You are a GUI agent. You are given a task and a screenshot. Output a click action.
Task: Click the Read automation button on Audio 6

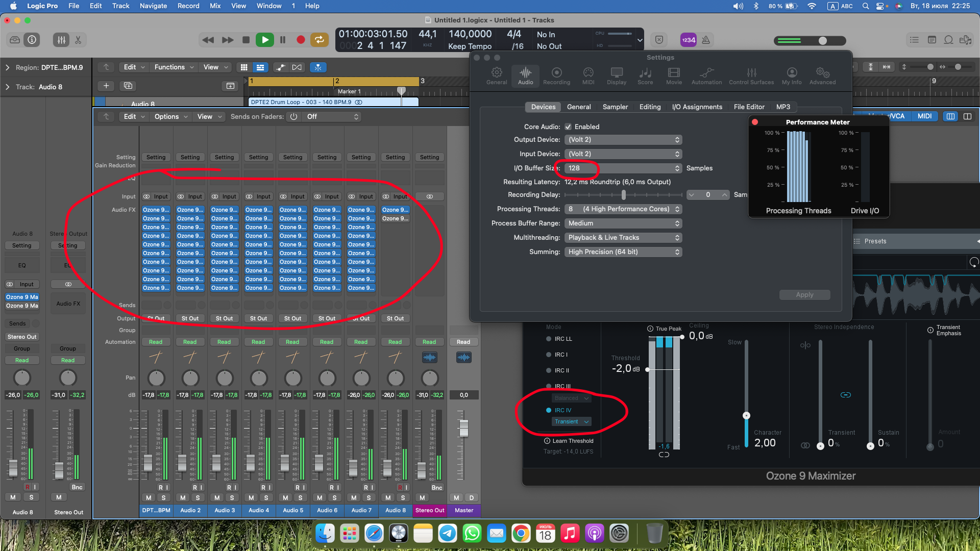coord(327,342)
